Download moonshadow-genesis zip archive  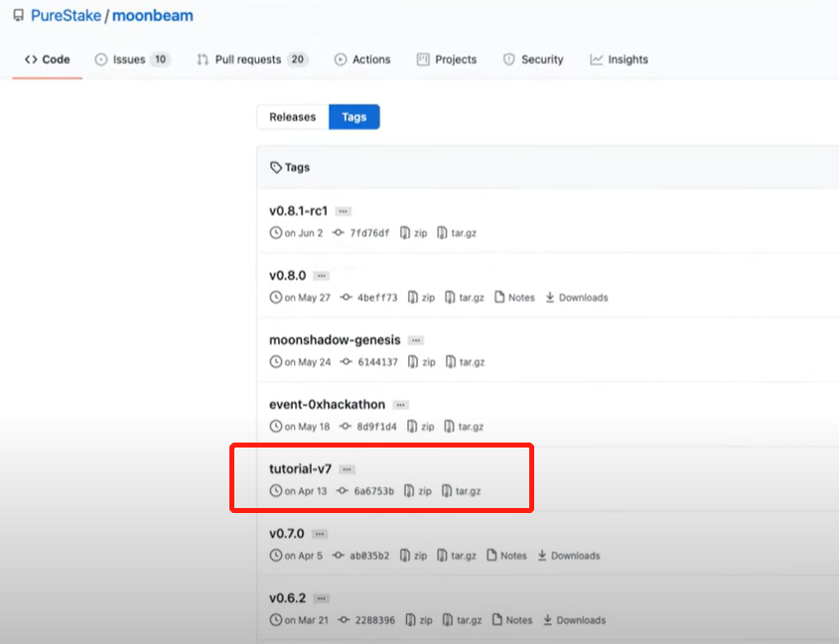coord(422,362)
